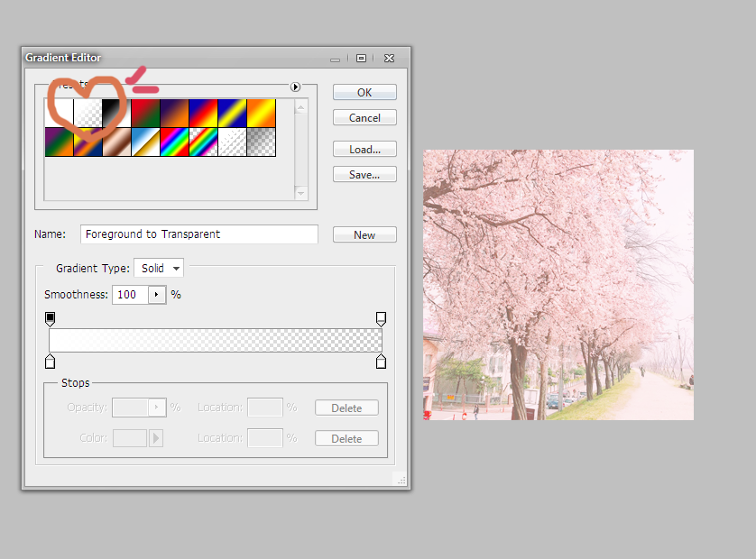Select the left black opacity stop
Screen dimensions: 756x559
pos(50,319)
